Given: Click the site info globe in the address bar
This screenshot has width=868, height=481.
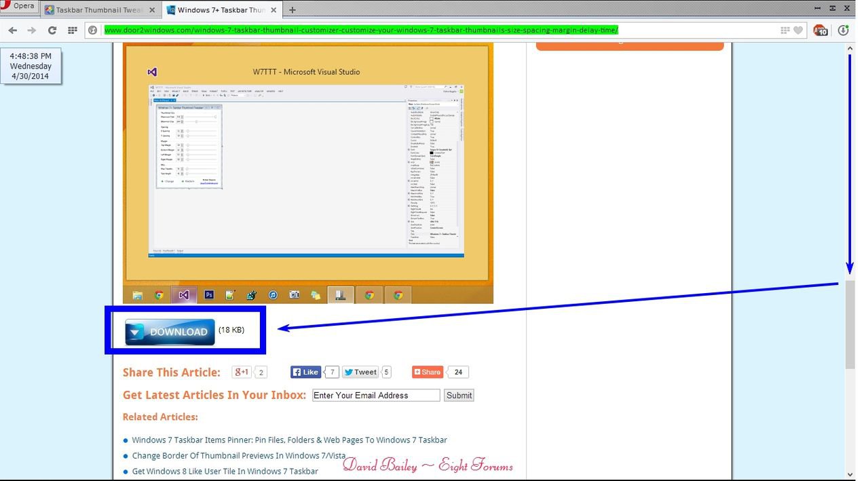Looking at the screenshot, I should 93,30.
